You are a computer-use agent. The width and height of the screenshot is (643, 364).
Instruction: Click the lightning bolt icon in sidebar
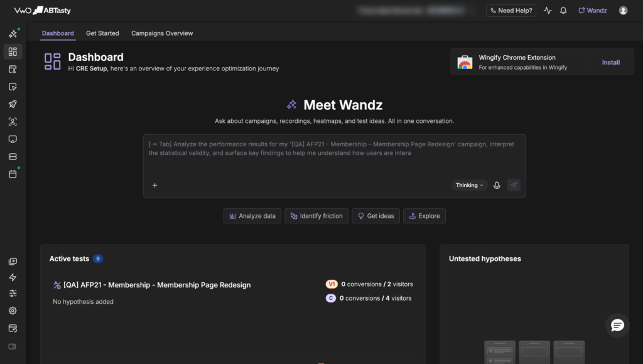click(x=13, y=277)
